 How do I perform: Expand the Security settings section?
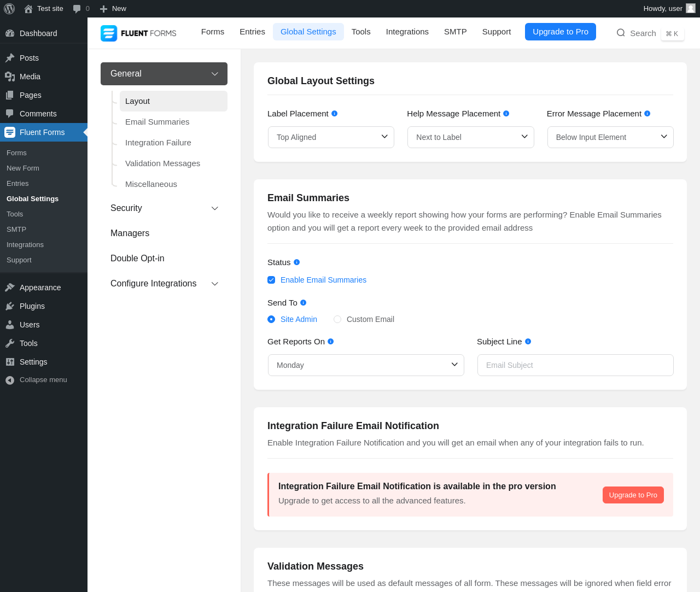[164, 208]
